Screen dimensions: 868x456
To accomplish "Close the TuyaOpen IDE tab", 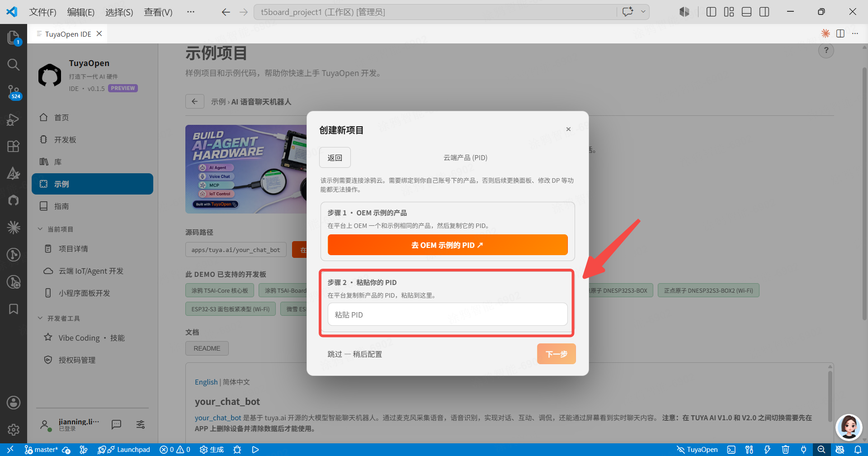I will [x=99, y=34].
